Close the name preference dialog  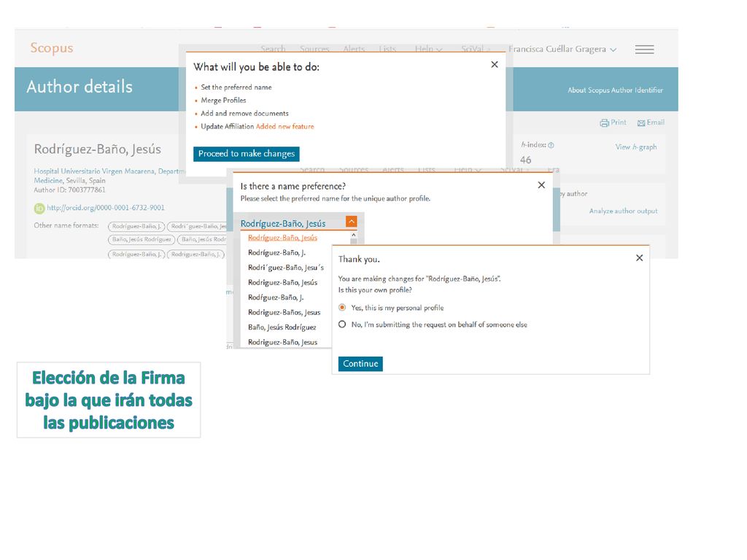[x=541, y=184]
